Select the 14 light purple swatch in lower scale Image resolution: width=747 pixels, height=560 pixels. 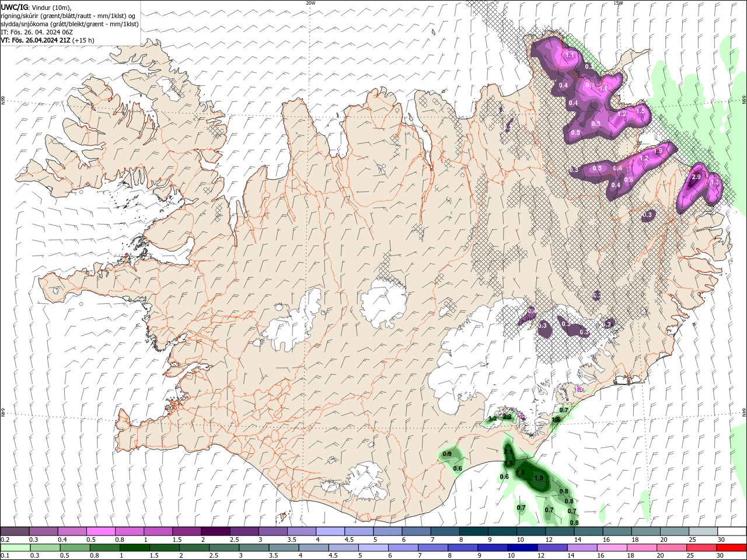(x=582, y=548)
